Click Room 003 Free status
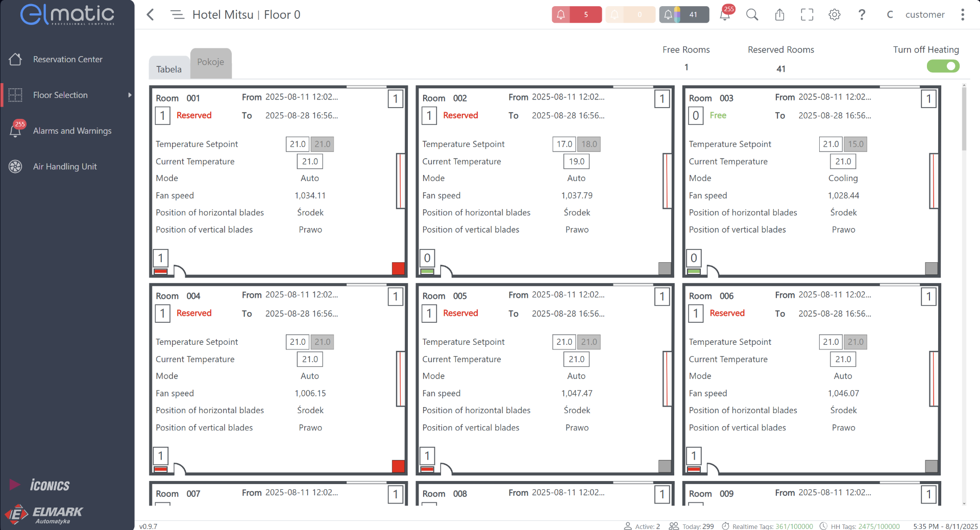980x530 pixels. point(718,115)
